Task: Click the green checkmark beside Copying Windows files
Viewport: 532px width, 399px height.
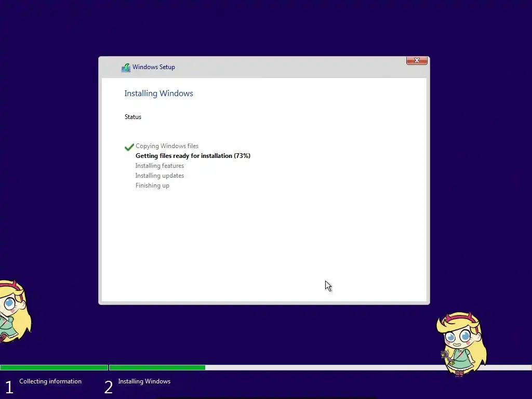Action: [129, 147]
